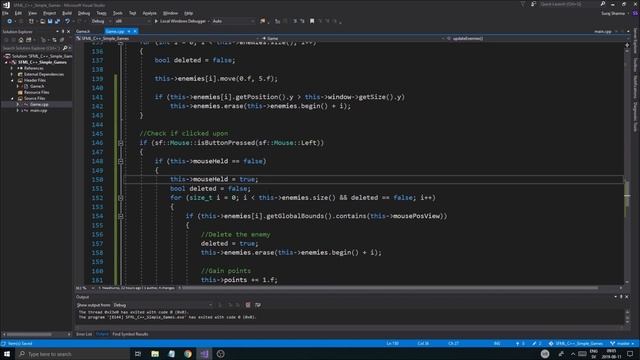Open the Analyze menu
640x360 pixels.
coord(149,13)
